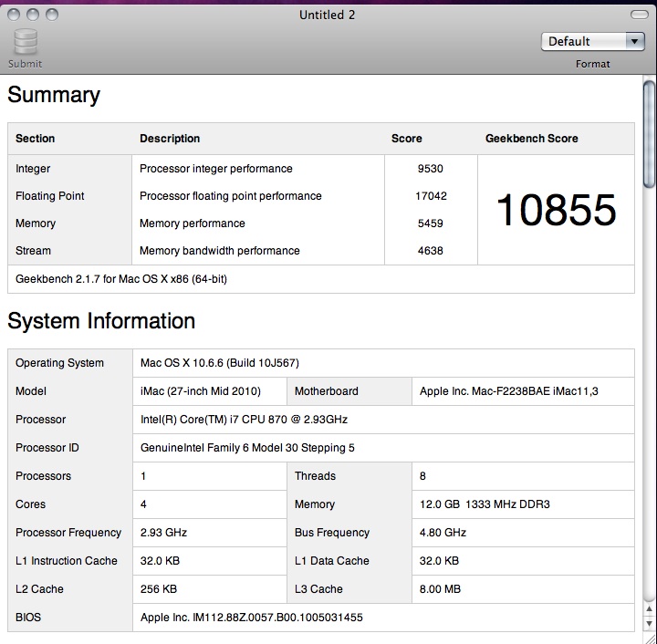Click the BIOS IM112.88Z.0057 value

click(252, 618)
